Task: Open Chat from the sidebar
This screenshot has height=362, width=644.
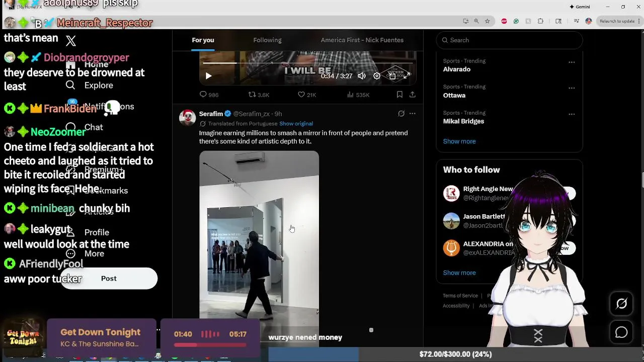Action: coord(94,128)
